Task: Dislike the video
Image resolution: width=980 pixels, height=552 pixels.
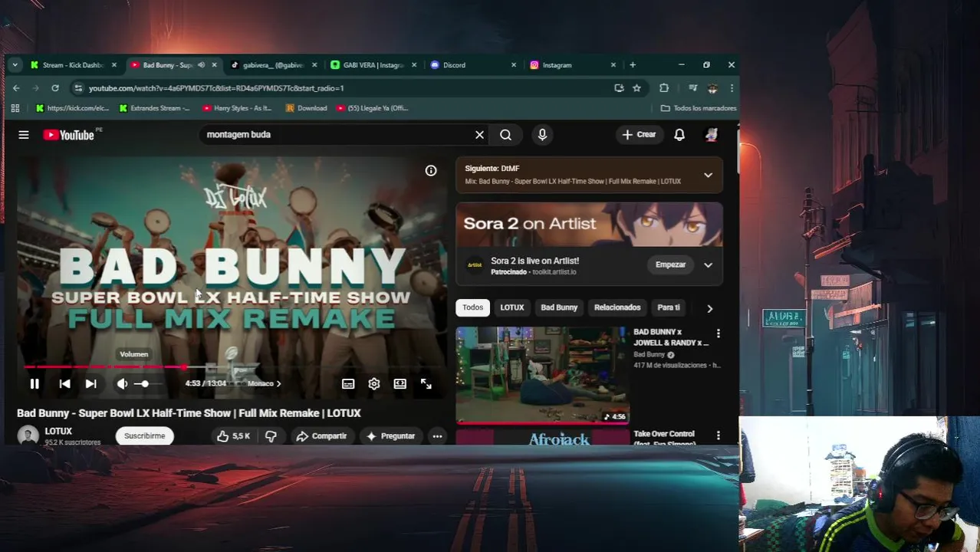Action: (271, 436)
